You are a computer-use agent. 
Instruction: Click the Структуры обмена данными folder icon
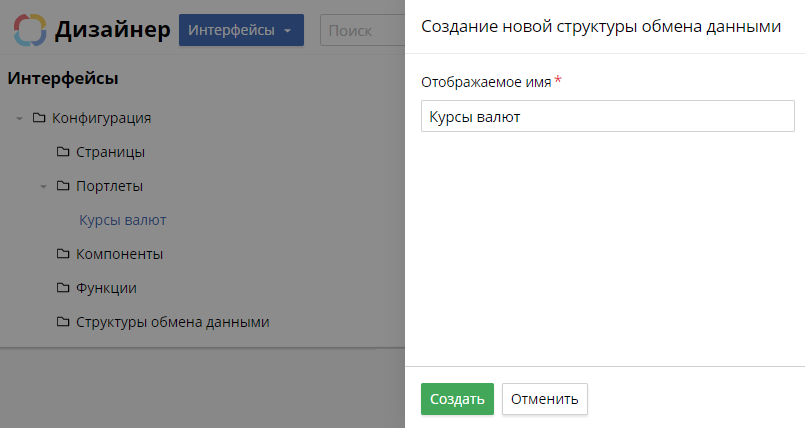point(63,322)
